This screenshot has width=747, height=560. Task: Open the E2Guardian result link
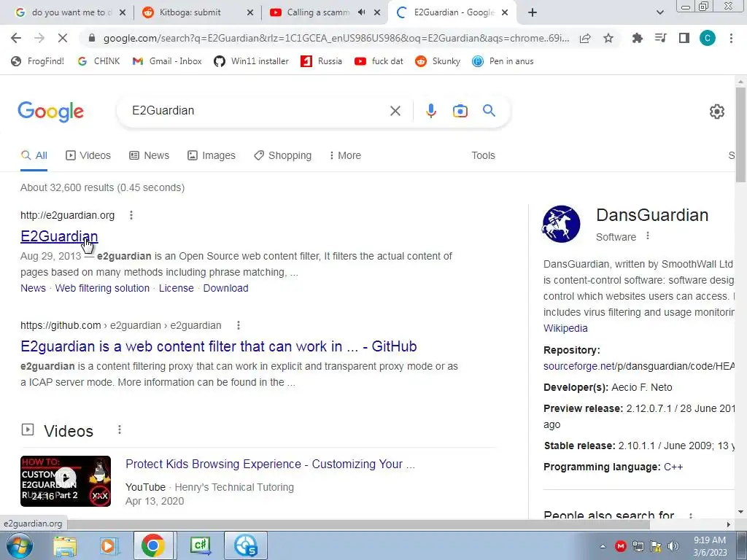[59, 236]
